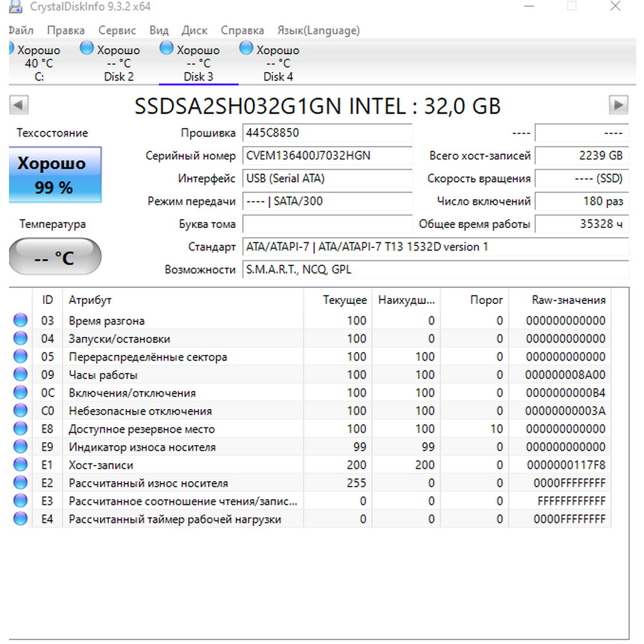
Task: Go to next disk with right arrow
Action: coord(618,105)
